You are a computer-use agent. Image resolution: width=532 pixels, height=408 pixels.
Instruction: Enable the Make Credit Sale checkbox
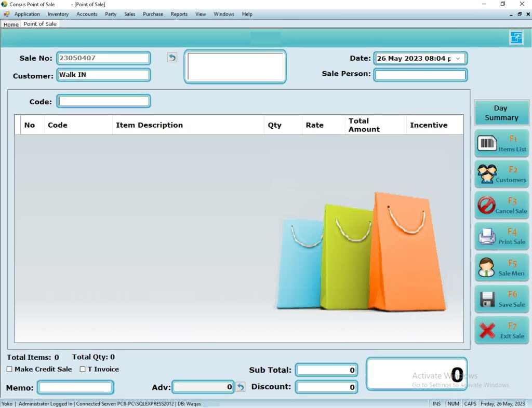point(9,369)
